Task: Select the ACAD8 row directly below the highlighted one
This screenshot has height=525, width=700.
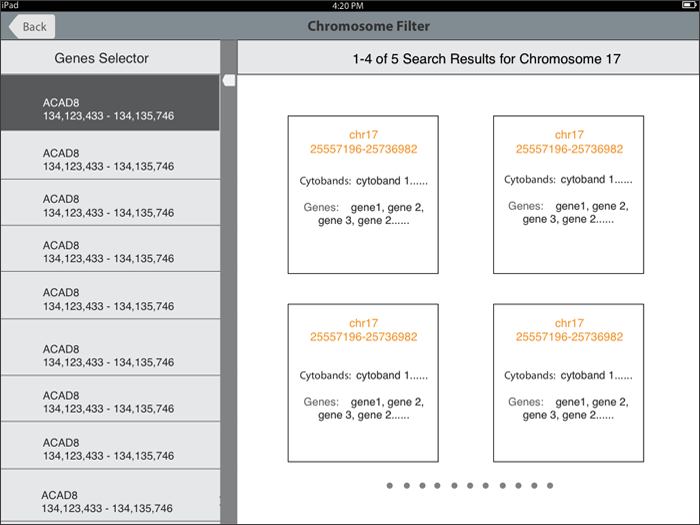Action: point(110,155)
